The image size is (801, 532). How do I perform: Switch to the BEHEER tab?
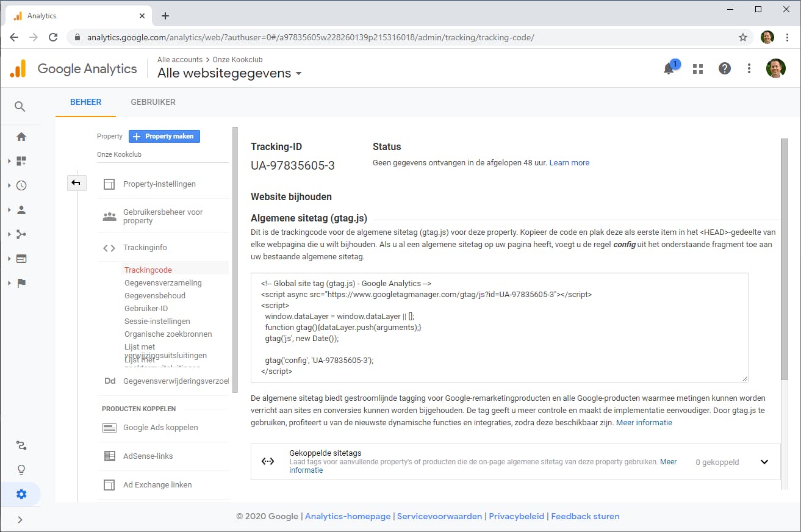pos(86,102)
